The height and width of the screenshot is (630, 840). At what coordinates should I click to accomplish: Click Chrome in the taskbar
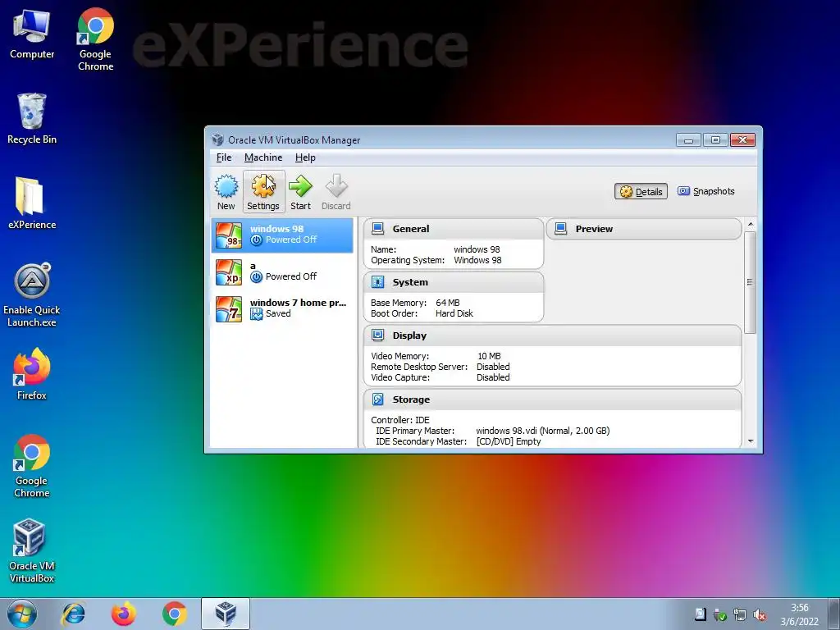click(174, 614)
